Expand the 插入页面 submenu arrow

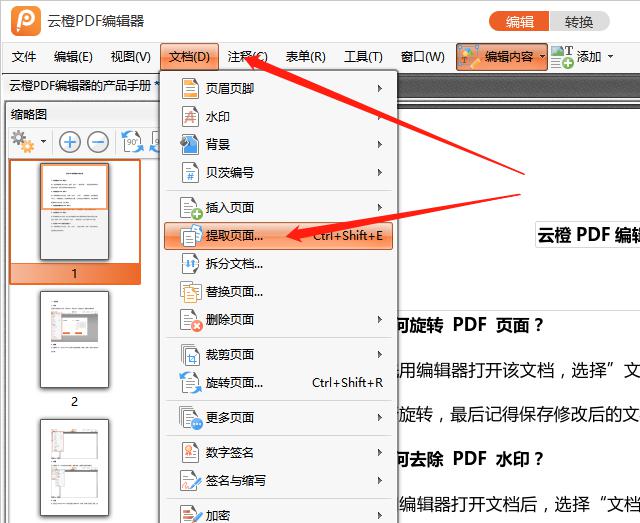(380, 207)
